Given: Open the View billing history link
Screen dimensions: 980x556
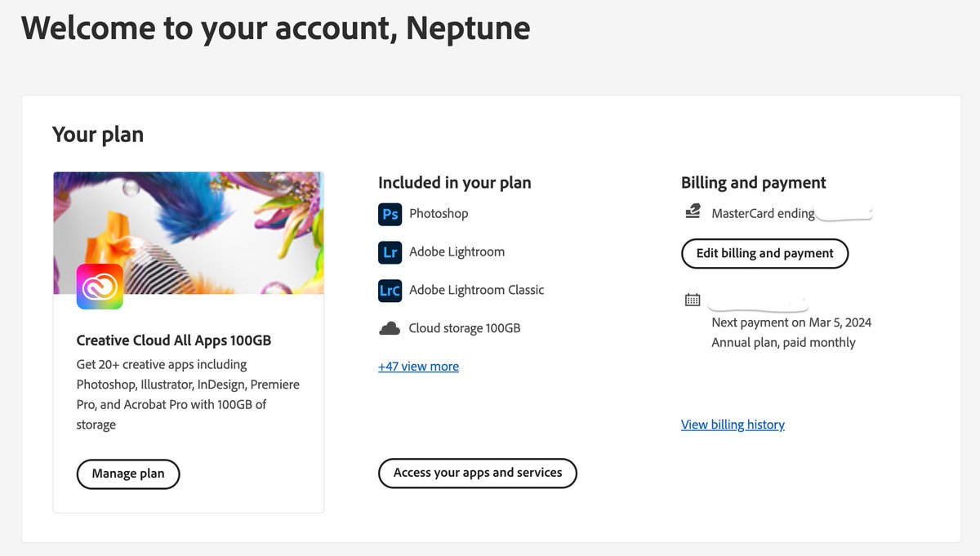Looking at the screenshot, I should pos(733,425).
